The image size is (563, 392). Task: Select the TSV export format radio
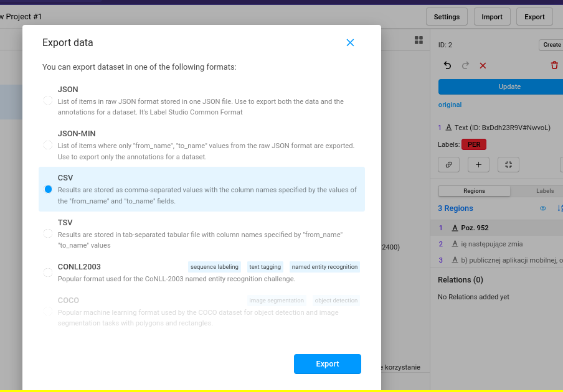tap(48, 233)
